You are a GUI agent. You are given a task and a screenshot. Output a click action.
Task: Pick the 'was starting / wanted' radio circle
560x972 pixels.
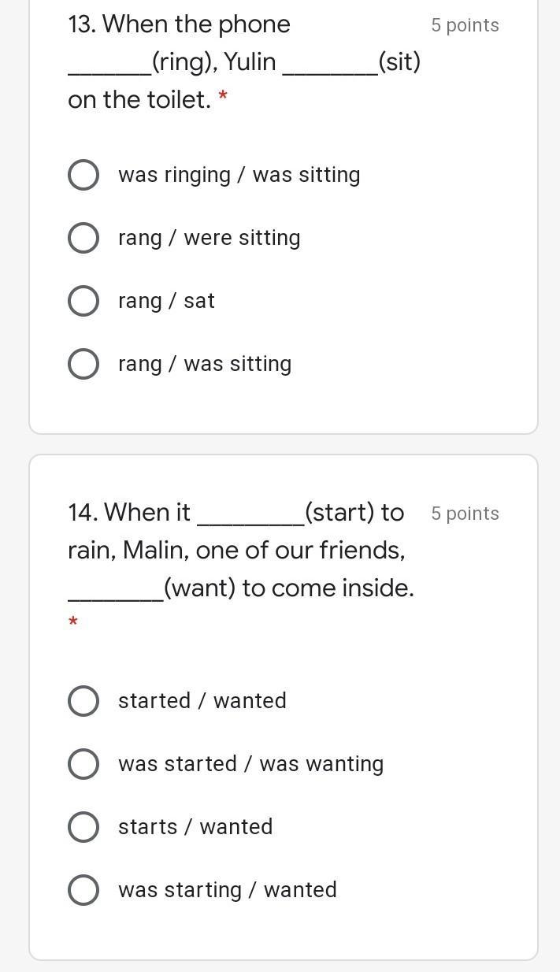pyautogui.click(x=83, y=890)
